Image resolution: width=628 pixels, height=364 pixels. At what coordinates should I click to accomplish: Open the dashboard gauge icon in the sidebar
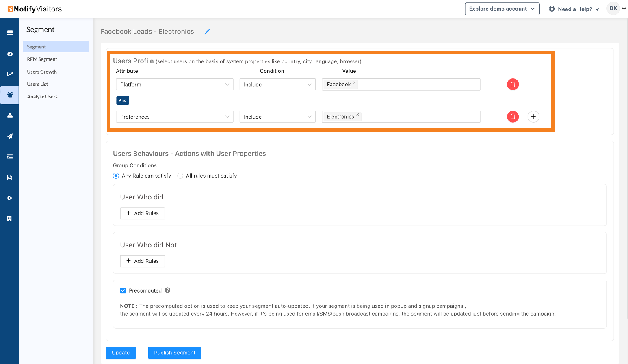(10, 54)
